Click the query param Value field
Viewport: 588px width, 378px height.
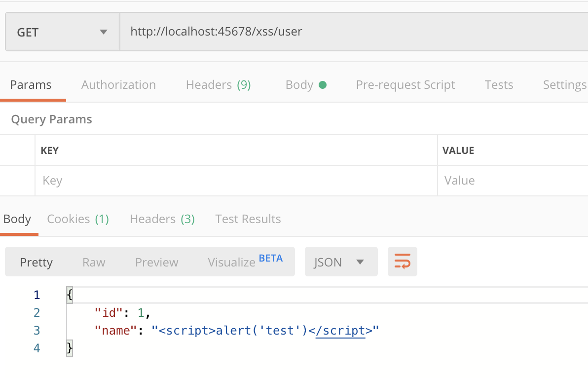[512, 181]
